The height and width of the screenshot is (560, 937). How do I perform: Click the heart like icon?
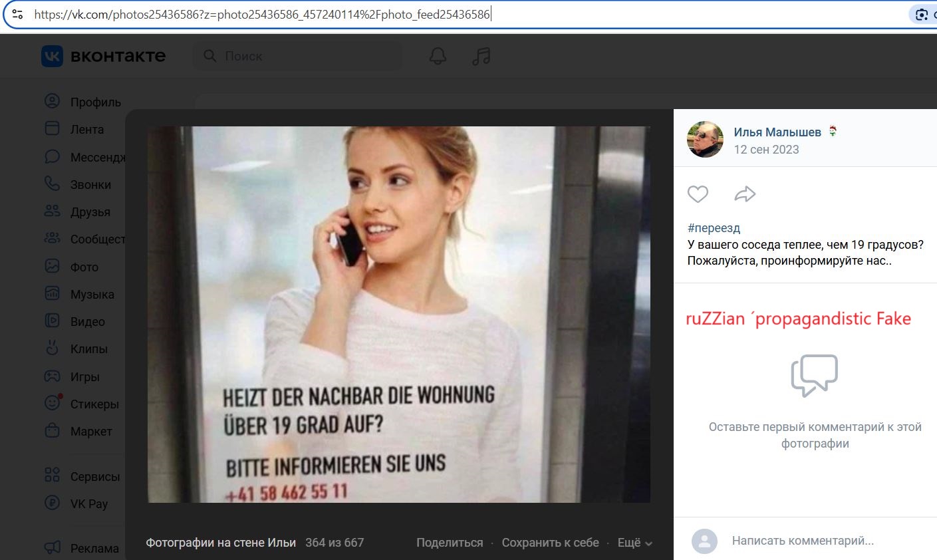click(x=698, y=194)
